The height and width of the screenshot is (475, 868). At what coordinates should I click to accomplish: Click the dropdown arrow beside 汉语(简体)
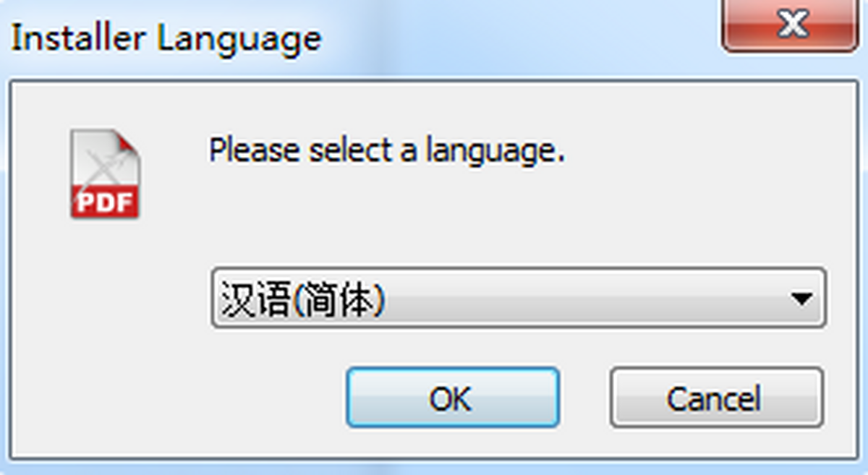(x=801, y=298)
